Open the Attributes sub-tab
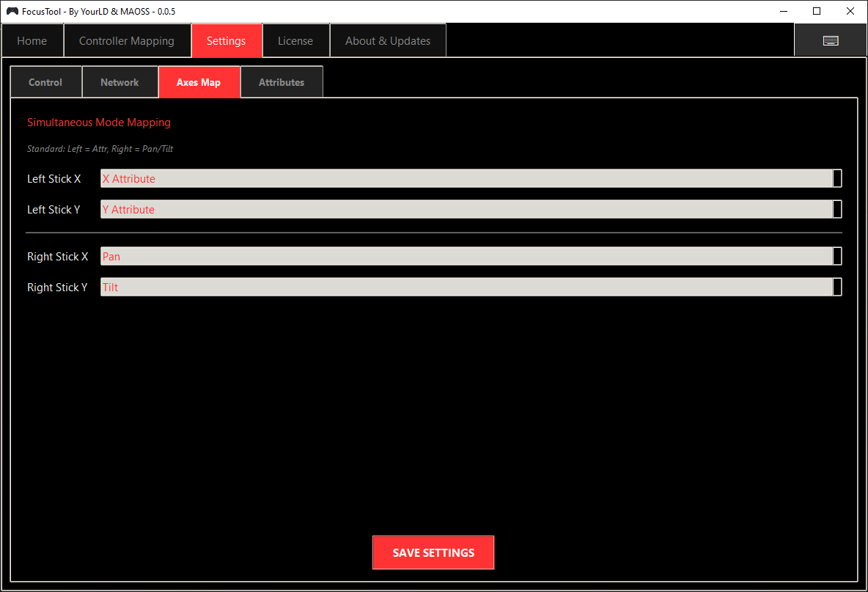 click(x=282, y=81)
